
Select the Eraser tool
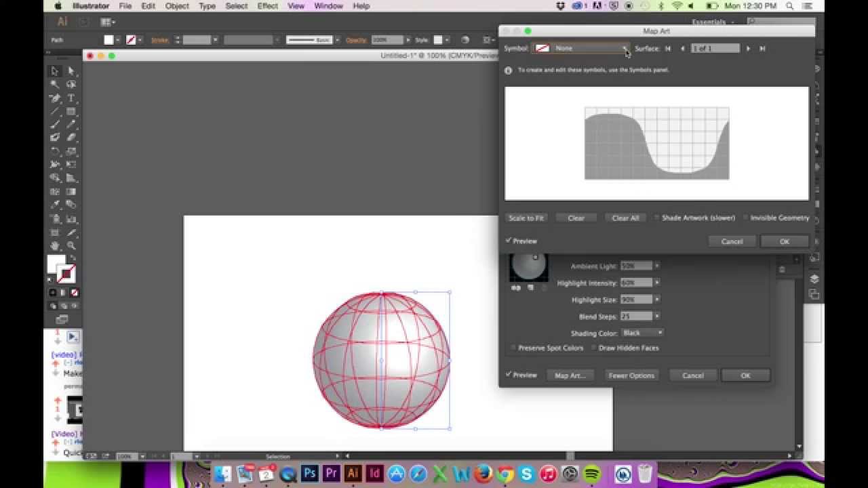click(x=71, y=138)
